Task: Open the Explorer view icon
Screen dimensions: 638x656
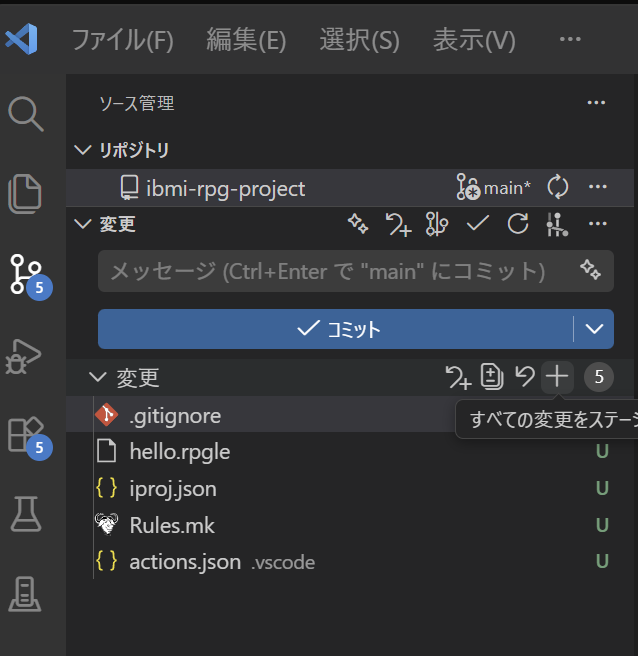Action: [25, 193]
